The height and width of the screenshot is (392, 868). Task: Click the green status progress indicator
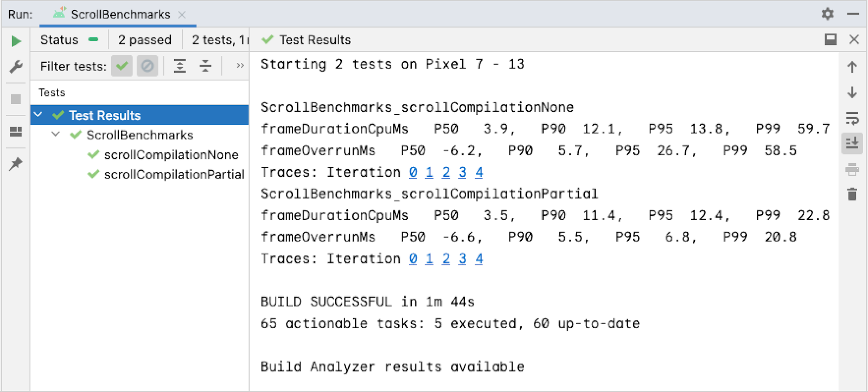(93, 40)
